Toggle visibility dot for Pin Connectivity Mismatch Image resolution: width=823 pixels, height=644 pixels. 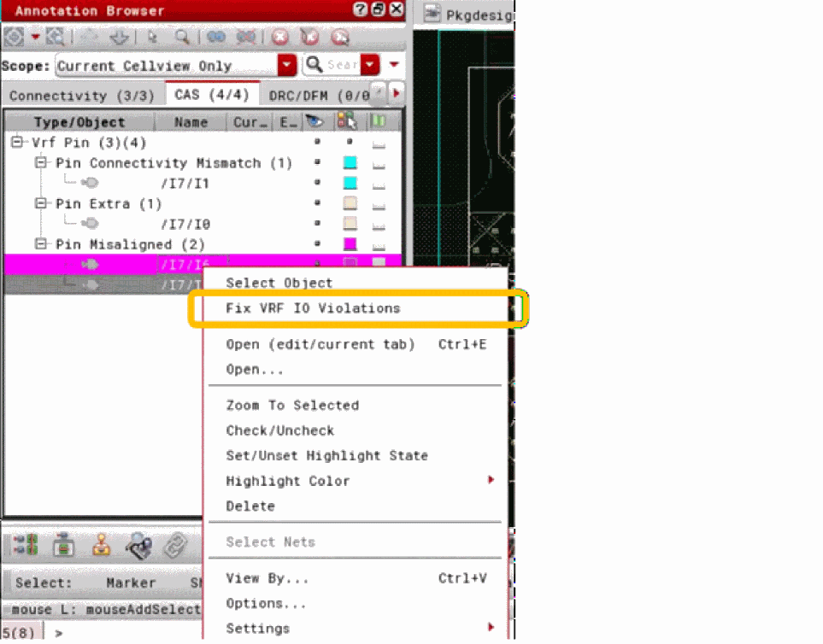pos(317,162)
